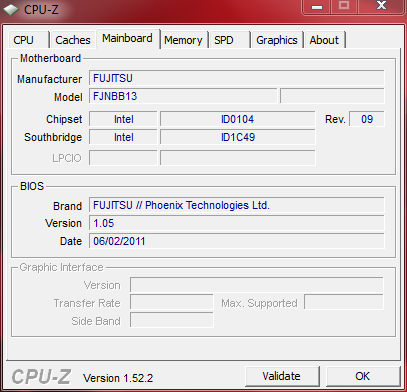Open the Caches tab
The image size is (407, 392).
(x=73, y=40)
